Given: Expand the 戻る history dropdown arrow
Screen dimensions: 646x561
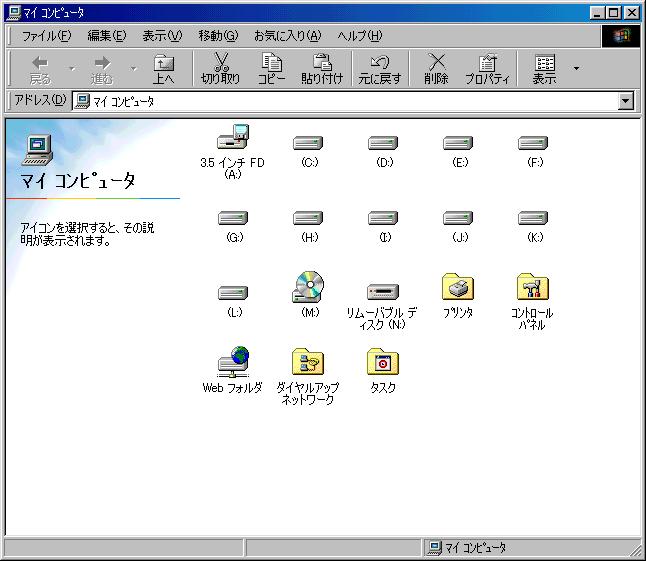Looking at the screenshot, I should (x=72, y=68).
